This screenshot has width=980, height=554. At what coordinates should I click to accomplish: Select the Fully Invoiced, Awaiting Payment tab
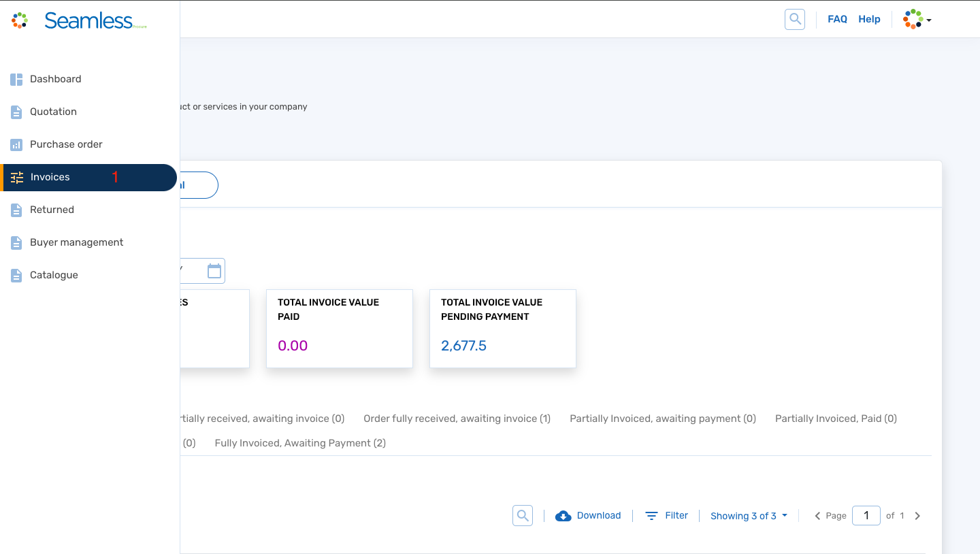pyautogui.click(x=299, y=442)
